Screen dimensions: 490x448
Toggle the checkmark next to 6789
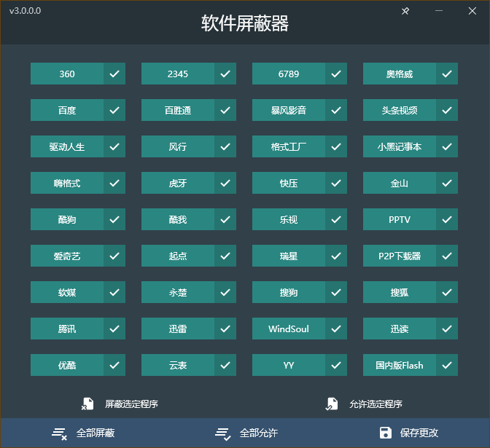click(336, 74)
